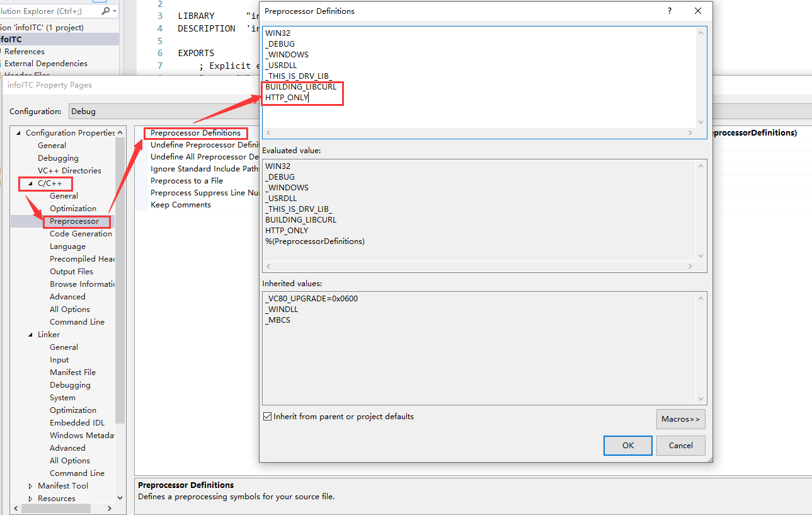Confirm with the OK button

tap(627, 445)
